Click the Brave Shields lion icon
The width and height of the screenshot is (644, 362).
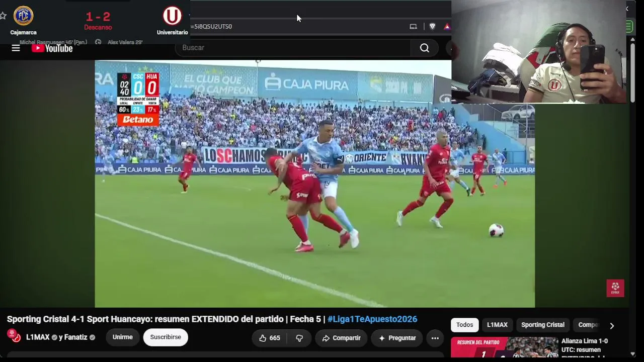[432, 27]
